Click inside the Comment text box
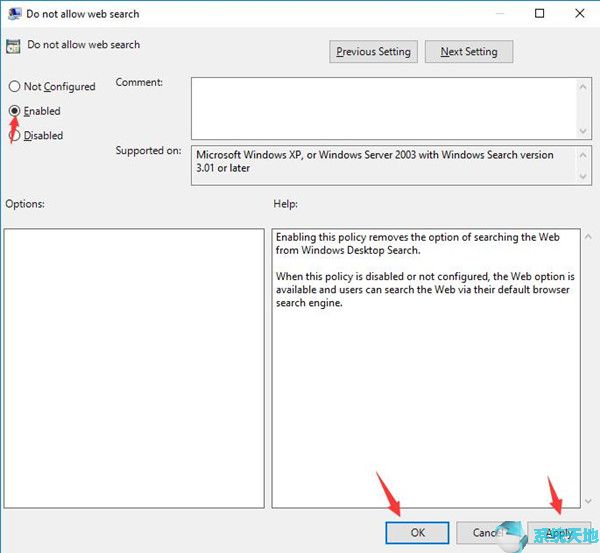Viewport: 600px width, 553px height. 383,108
